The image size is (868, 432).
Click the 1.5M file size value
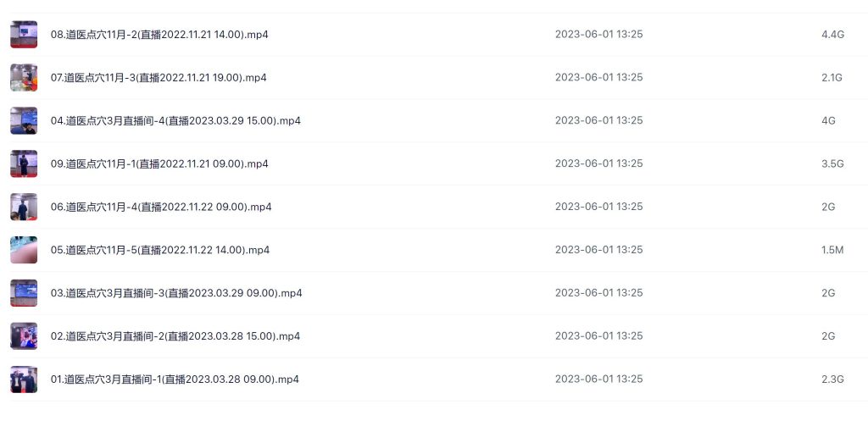pyautogui.click(x=832, y=251)
